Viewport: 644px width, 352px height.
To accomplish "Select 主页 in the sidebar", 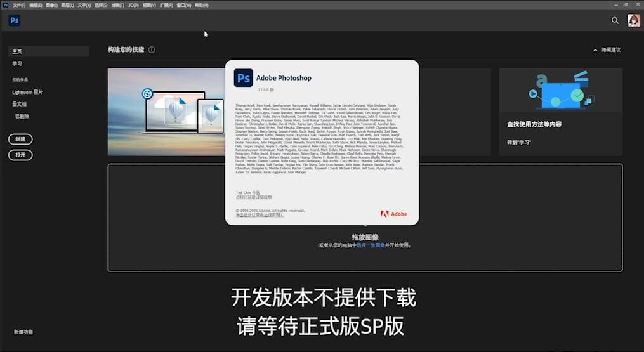I will coord(48,51).
